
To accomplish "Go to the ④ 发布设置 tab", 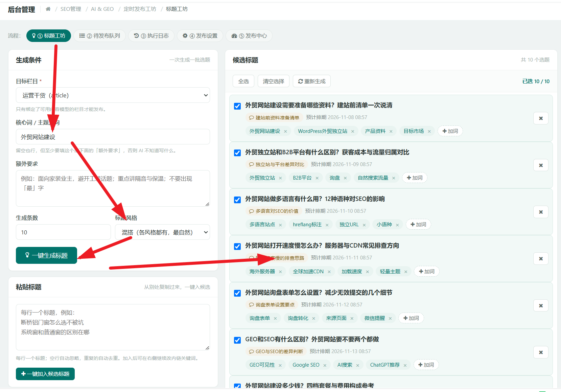I will coord(200,36).
